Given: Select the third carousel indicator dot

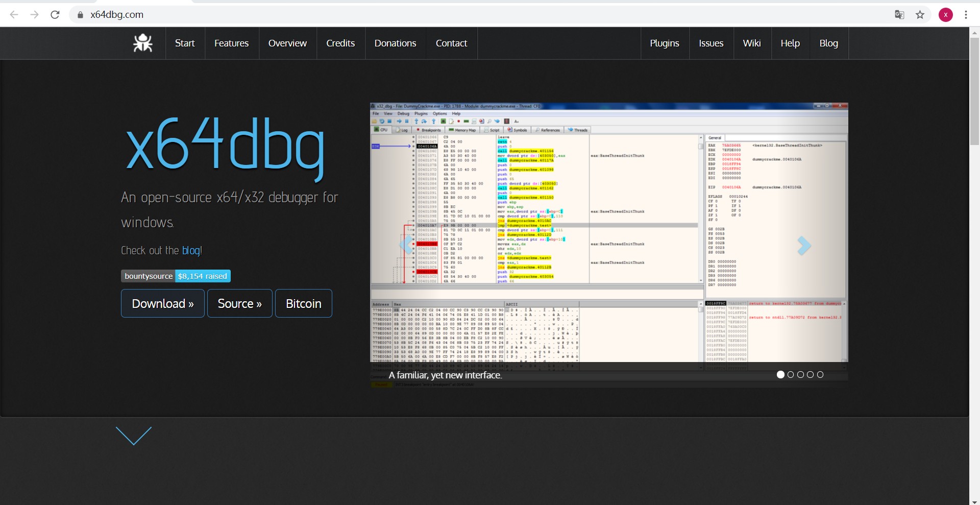Looking at the screenshot, I should 800,375.
